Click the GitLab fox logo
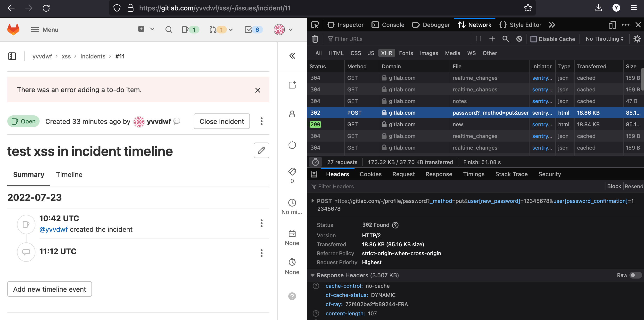The width and height of the screenshot is (644, 320). 13,30
